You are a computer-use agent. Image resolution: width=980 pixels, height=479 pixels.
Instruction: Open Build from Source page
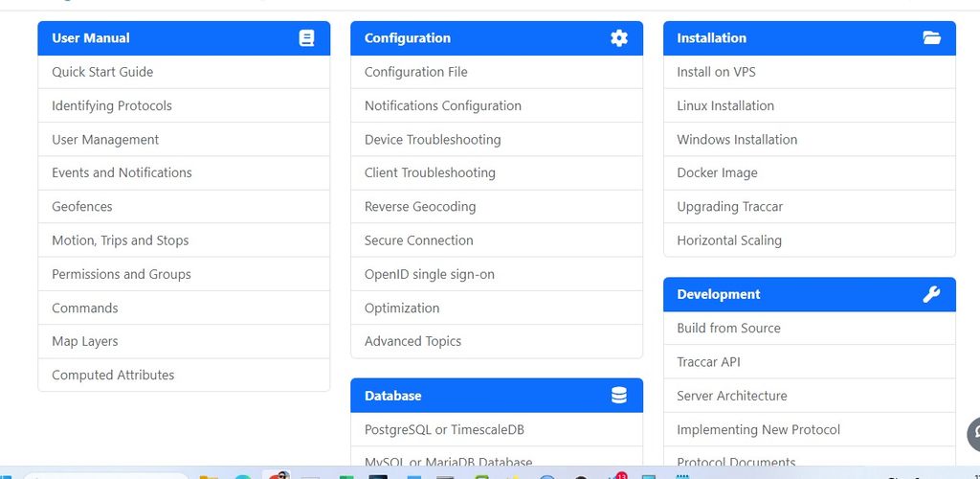coord(810,329)
